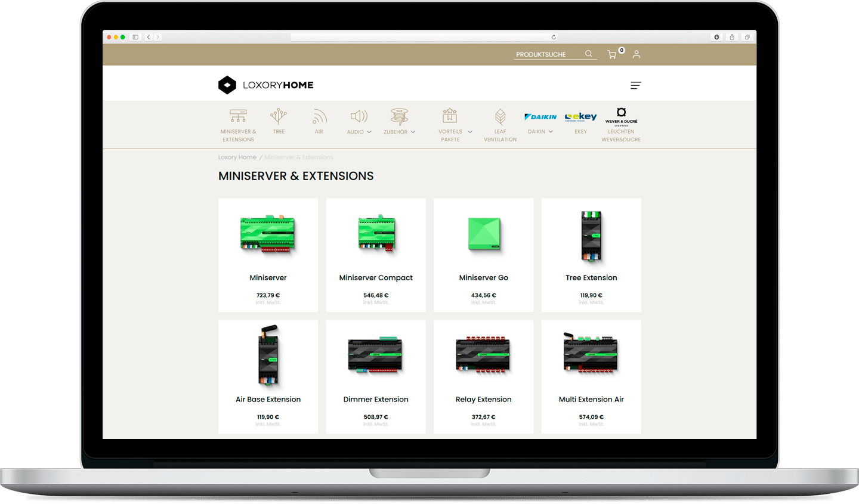Click the 723,79 € price
The image size is (859, 504).
(x=268, y=295)
